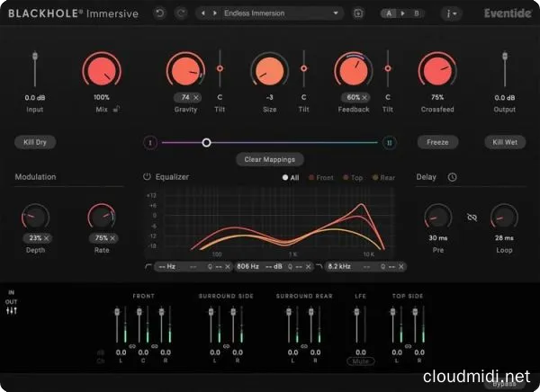
Task: Click the channel faders icon under IN OUT
Action: (x=12, y=310)
